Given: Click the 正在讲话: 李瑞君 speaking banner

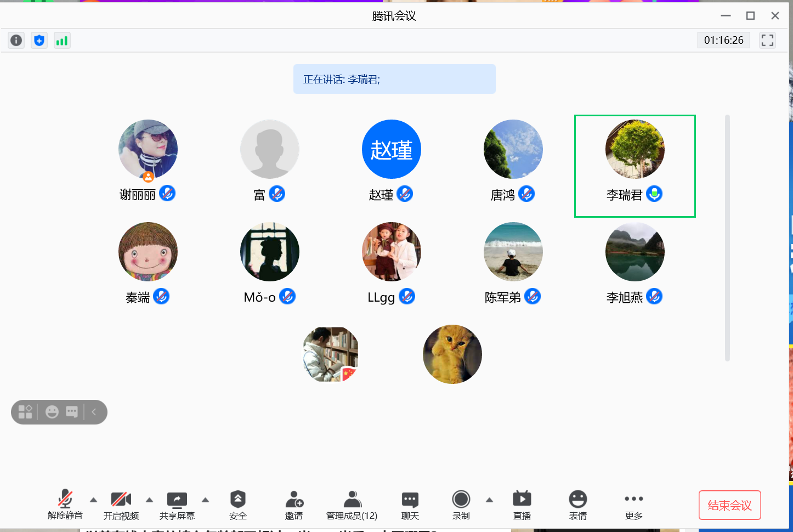Looking at the screenshot, I should (394, 79).
